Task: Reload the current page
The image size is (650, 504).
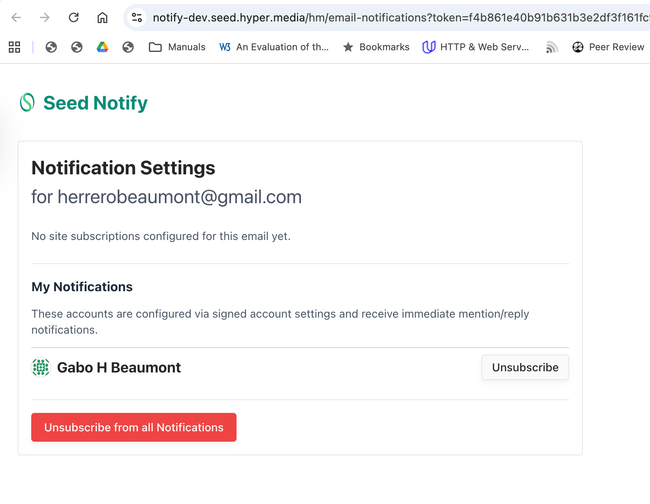Action: click(x=73, y=18)
